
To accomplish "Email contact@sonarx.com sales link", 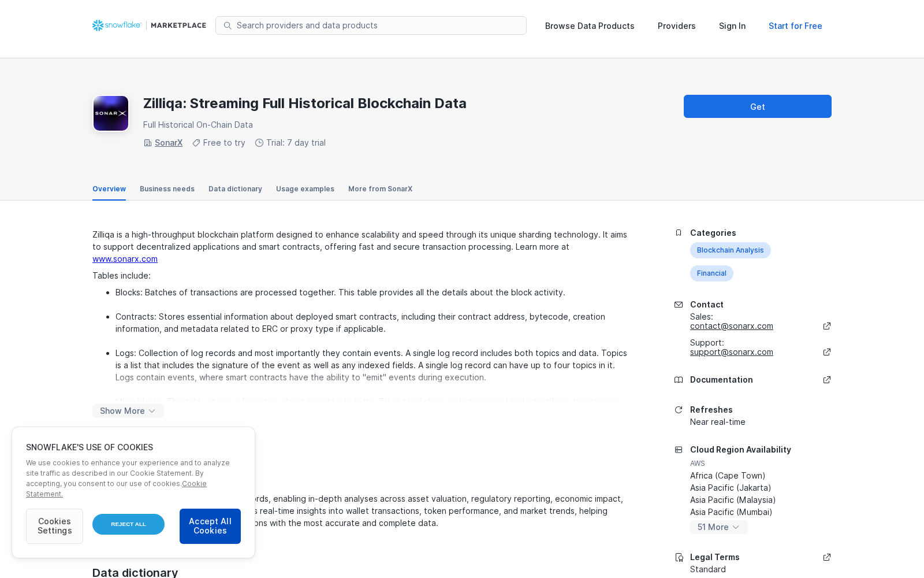I will [x=732, y=326].
